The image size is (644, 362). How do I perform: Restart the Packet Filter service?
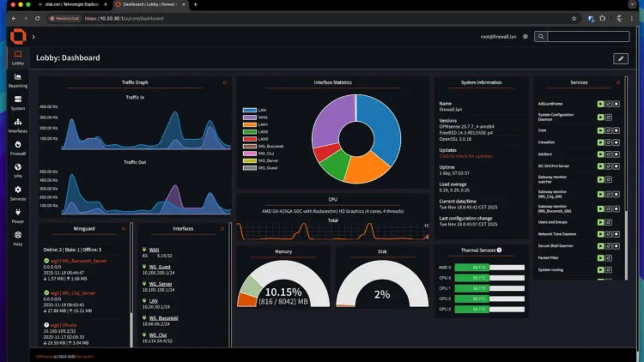point(609,257)
